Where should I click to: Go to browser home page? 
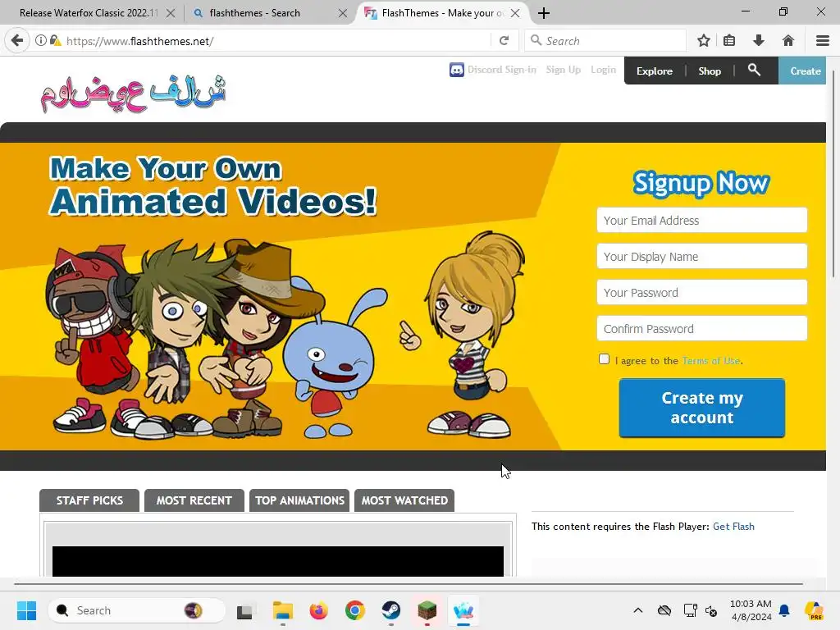pos(787,41)
